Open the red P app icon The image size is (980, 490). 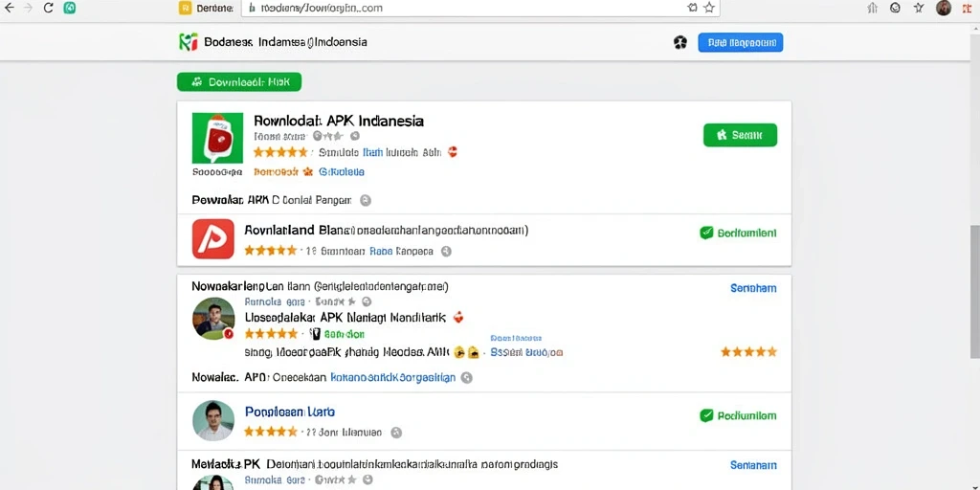tap(213, 238)
